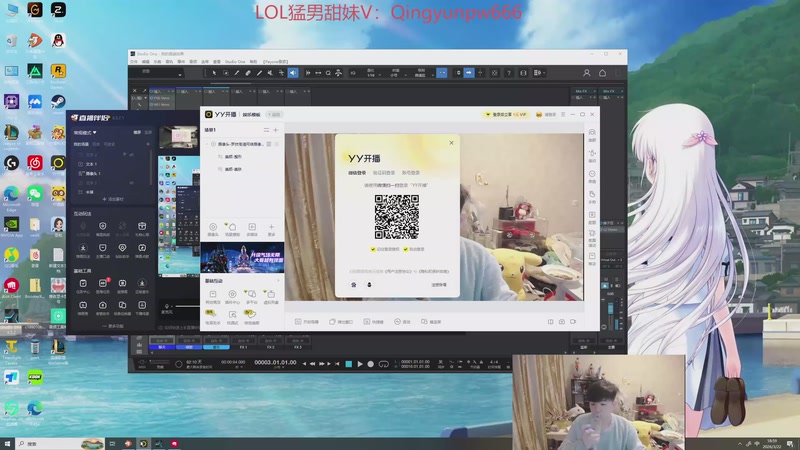Click the yellow VIP button in YY title bar

click(506, 115)
